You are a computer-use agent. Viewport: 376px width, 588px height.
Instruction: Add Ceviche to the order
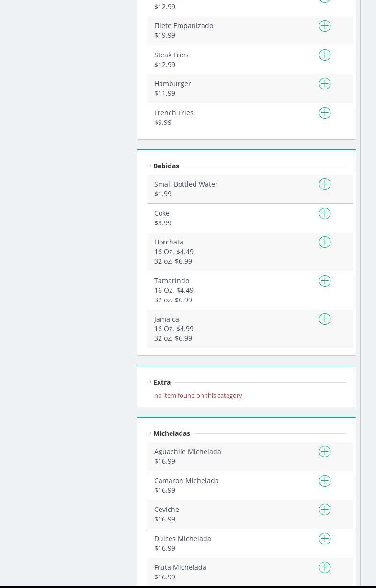[x=325, y=510]
